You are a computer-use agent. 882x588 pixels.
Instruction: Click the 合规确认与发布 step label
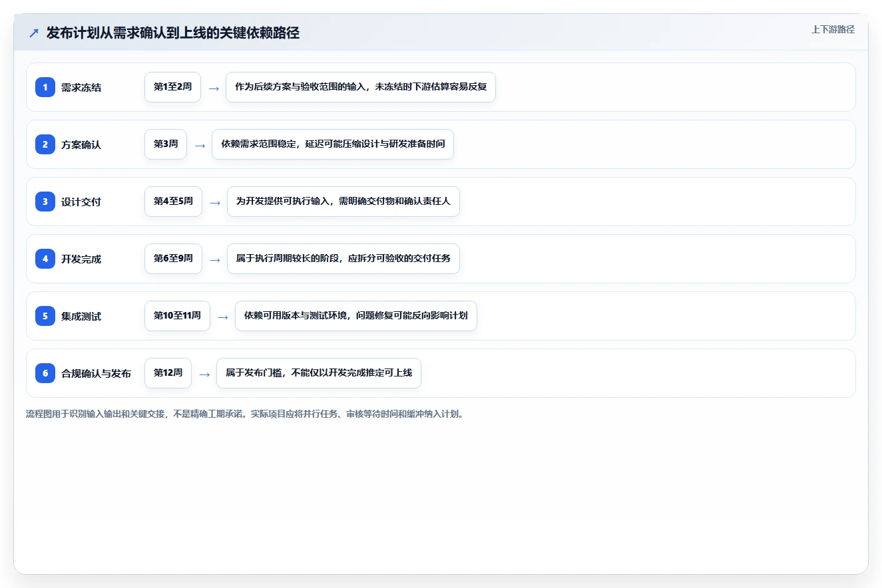pos(96,373)
